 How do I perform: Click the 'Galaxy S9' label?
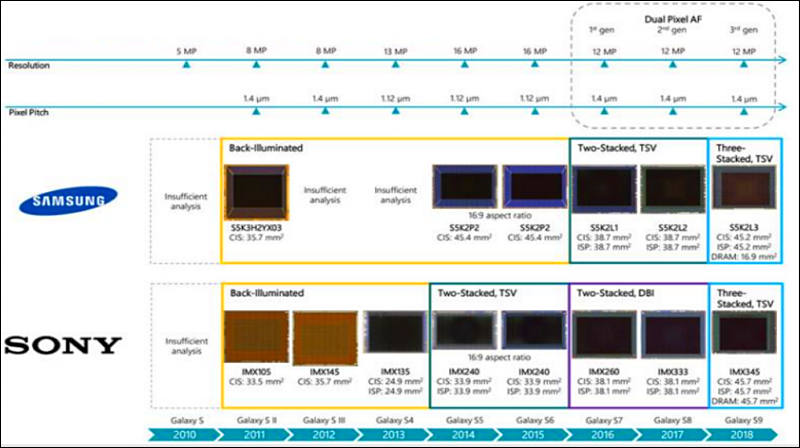click(743, 420)
